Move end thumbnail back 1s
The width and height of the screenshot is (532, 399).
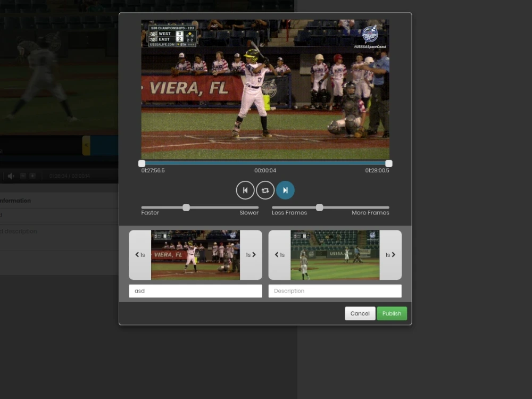coord(280,255)
